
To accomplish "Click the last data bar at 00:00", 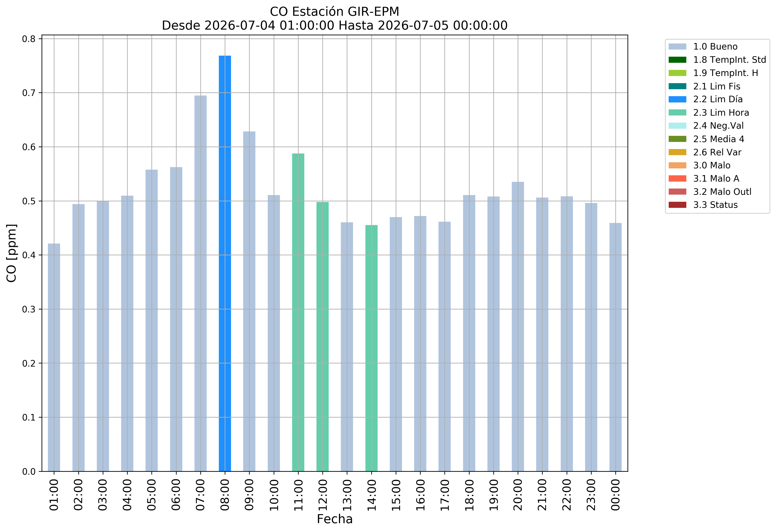I will 615,347.
